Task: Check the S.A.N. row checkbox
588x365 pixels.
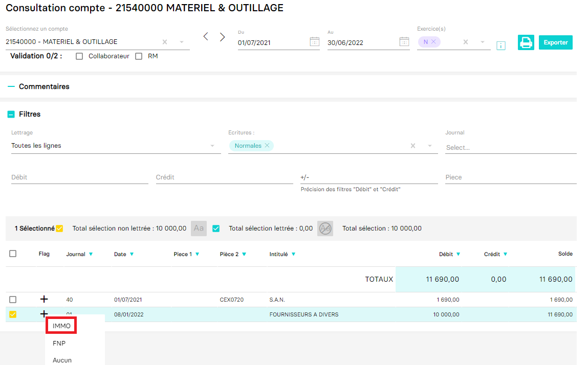Action: [13, 300]
